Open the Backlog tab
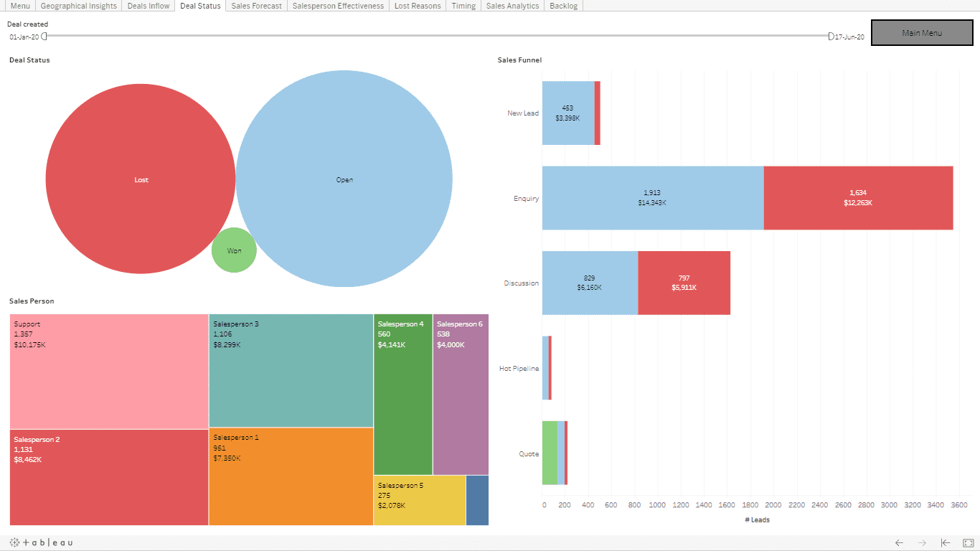 click(x=563, y=6)
